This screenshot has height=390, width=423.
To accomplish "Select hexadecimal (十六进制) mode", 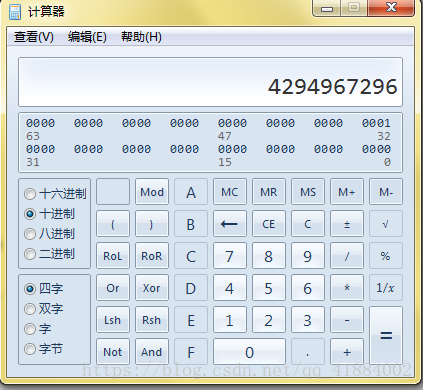I will click(55, 194).
